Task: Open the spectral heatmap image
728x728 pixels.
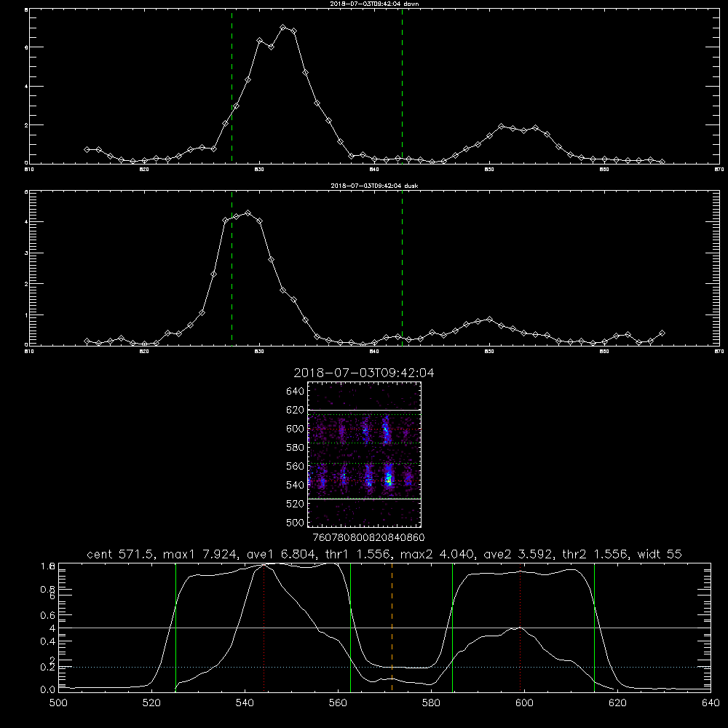Action: [365, 454]
